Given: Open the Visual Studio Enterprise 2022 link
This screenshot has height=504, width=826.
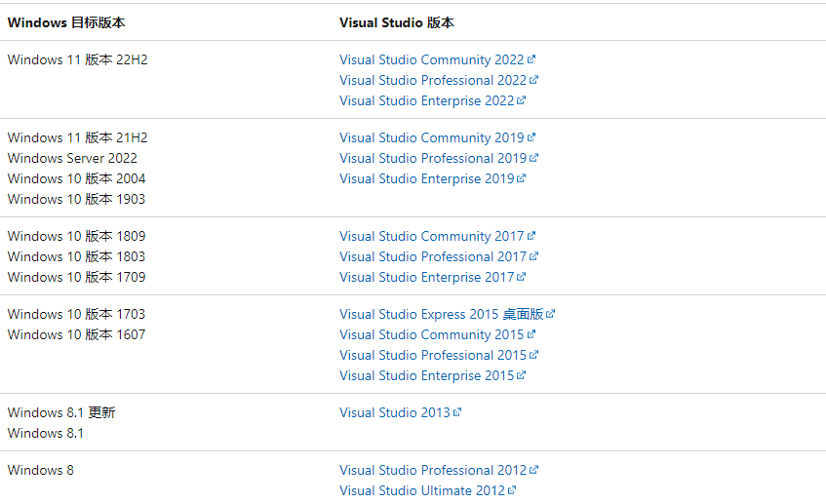Looking at the screenshot, I should click(427, 100).
